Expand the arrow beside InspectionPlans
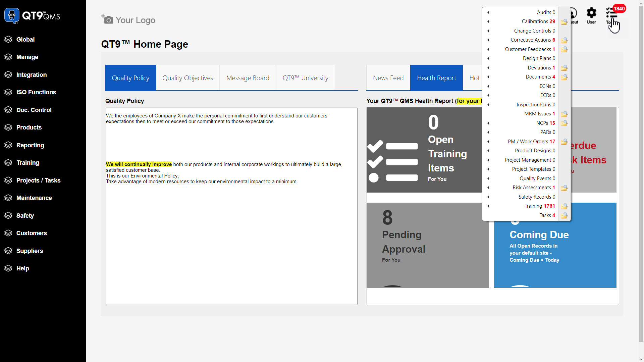This screenshot has height=362, width=644. (488, 105)
